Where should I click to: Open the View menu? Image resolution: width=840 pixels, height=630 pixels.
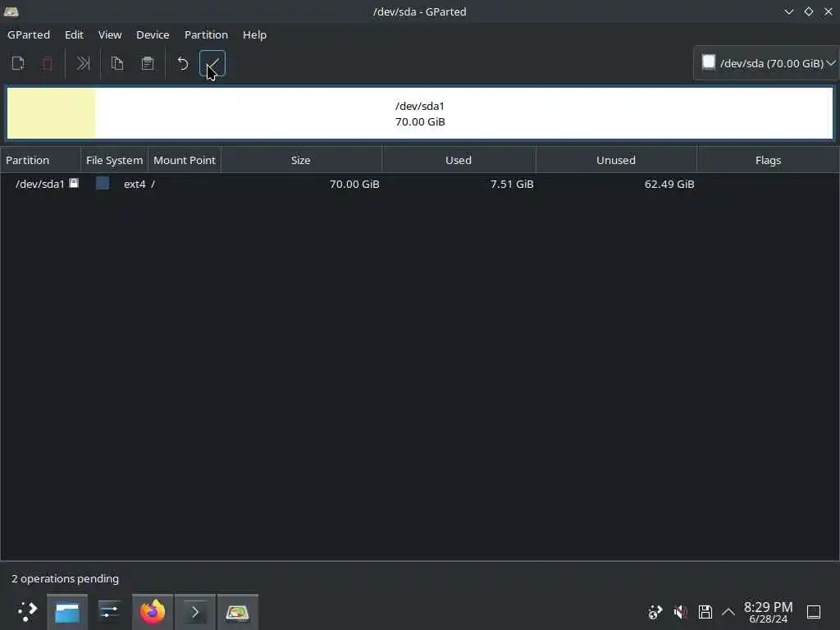point(110,34)
